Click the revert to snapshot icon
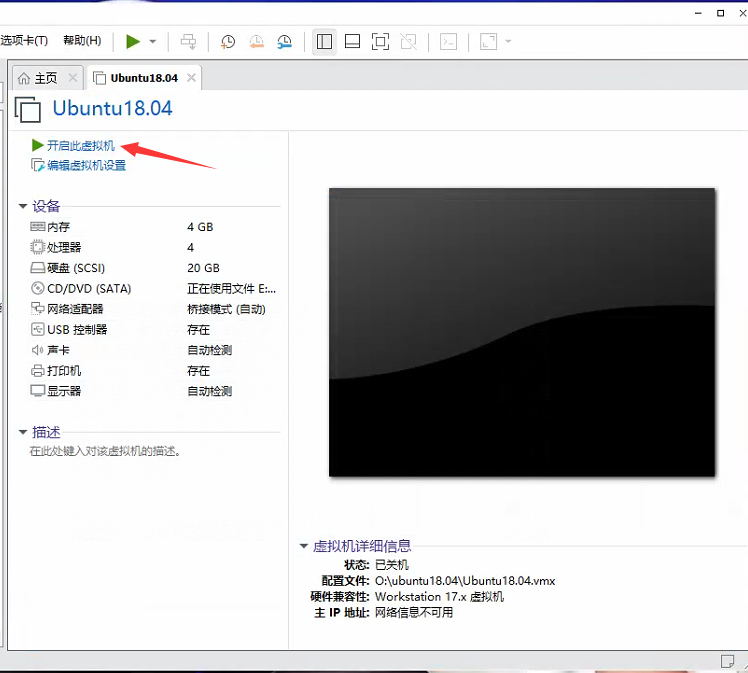This screenshot has height=673, width=748. 256,41
